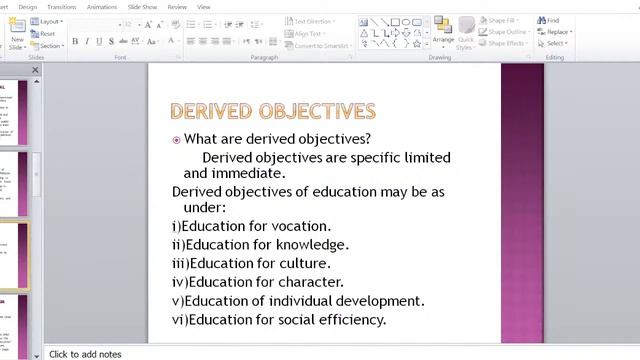Image resolution: width=640 pixels, height=360 pixels.
Task: Open the Numbering list dropdown
Action: coord(210,25)
